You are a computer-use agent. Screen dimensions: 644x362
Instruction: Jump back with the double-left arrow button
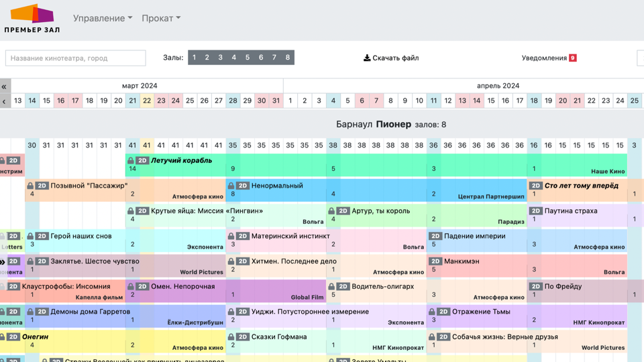pyautogui.click(x=5, y=86)
